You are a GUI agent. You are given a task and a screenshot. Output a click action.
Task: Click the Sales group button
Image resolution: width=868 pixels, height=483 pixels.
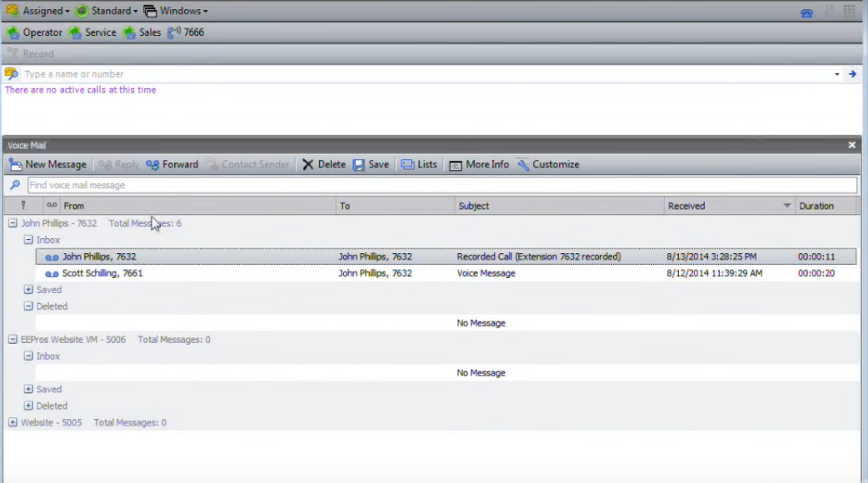142,32
